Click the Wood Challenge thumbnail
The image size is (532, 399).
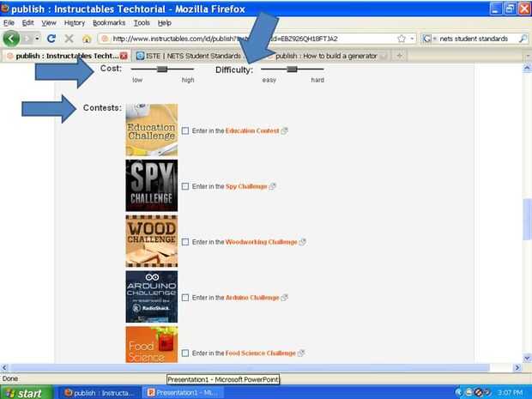(152, 241)
